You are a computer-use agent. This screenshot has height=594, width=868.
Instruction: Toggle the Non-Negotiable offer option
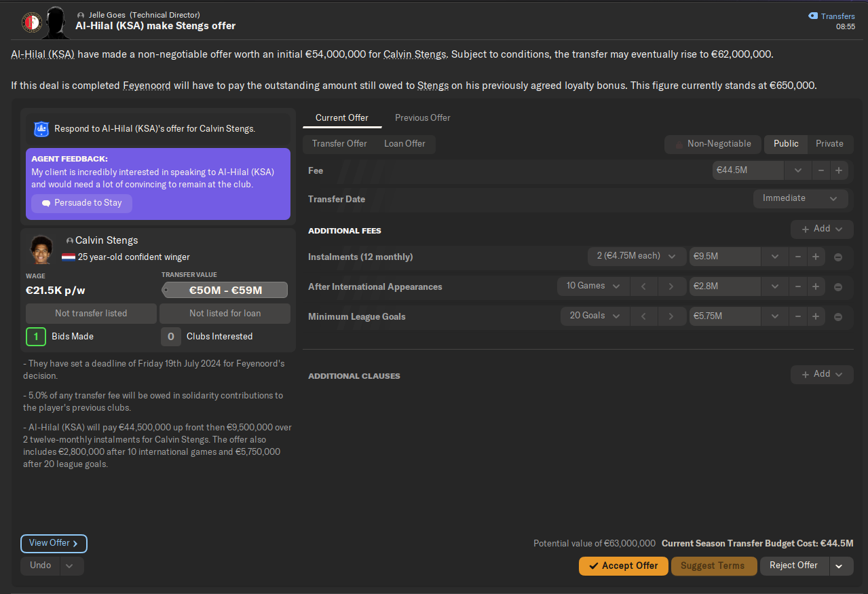click(713, 144)
